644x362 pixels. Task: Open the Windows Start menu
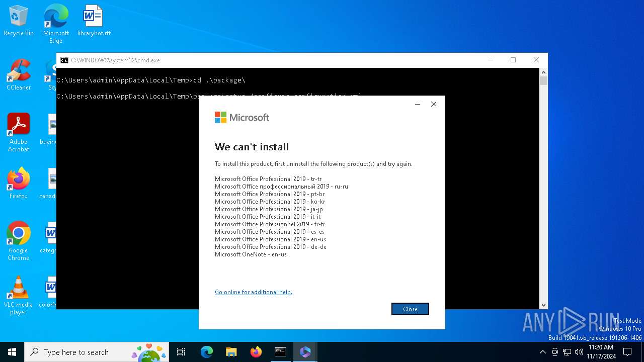tap(12, 352)
